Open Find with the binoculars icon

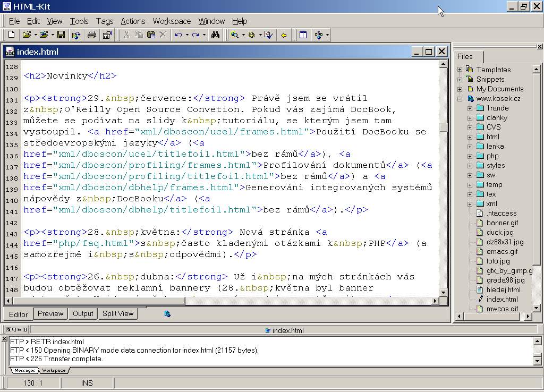pyautogui.click(x=216, y=35)
